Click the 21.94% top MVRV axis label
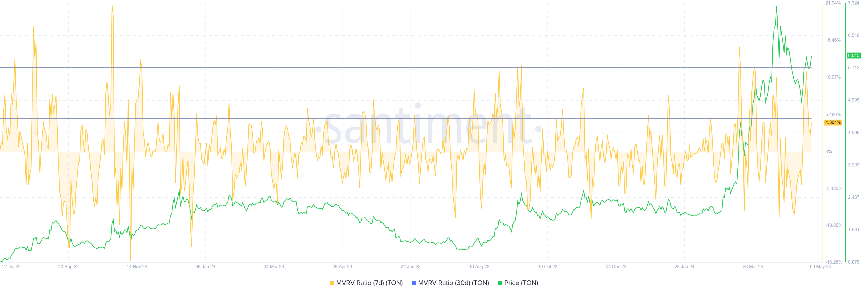The image size is (868, 294). [833, 3]
